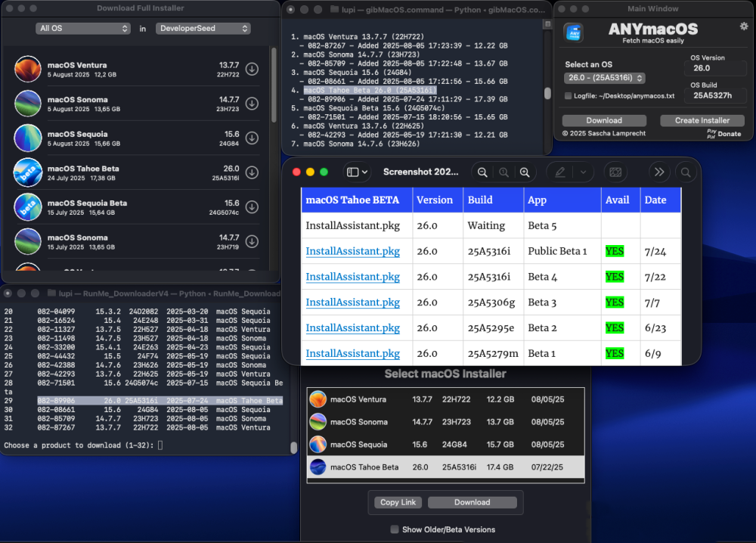
Task: Download macOS Sonoma 23H719 via arrow icon
Action: tap(253, 241)
